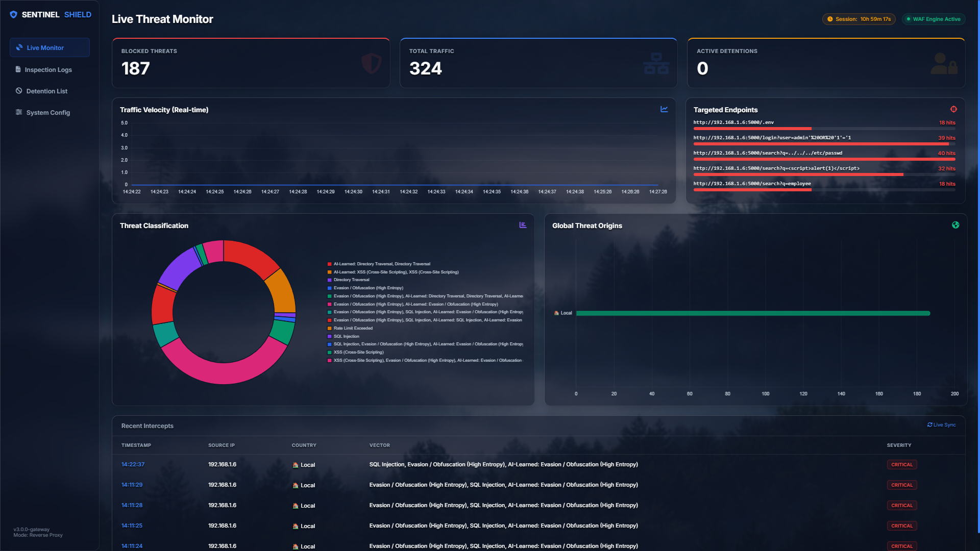Toggle Directory Traversal legend entry
980x551 pixels.
pos(351,280)
